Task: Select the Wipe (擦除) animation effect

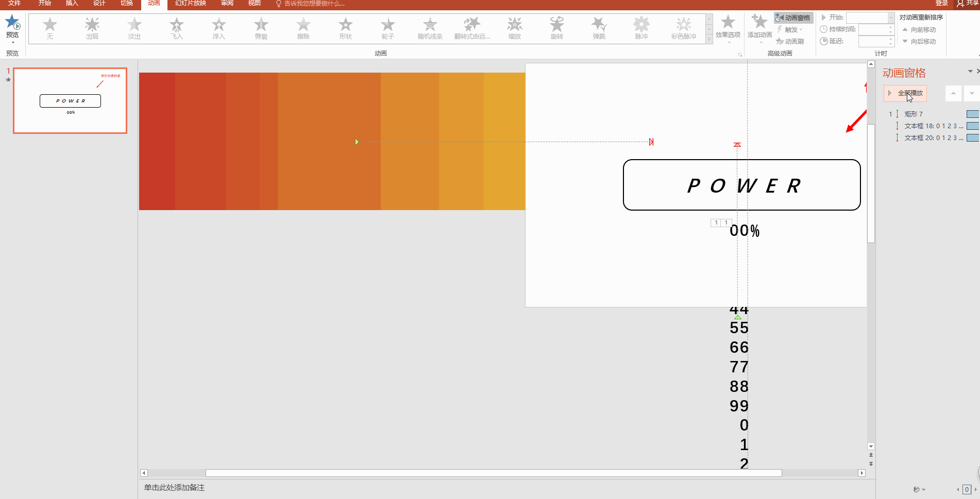Action: tap(303, 28)
